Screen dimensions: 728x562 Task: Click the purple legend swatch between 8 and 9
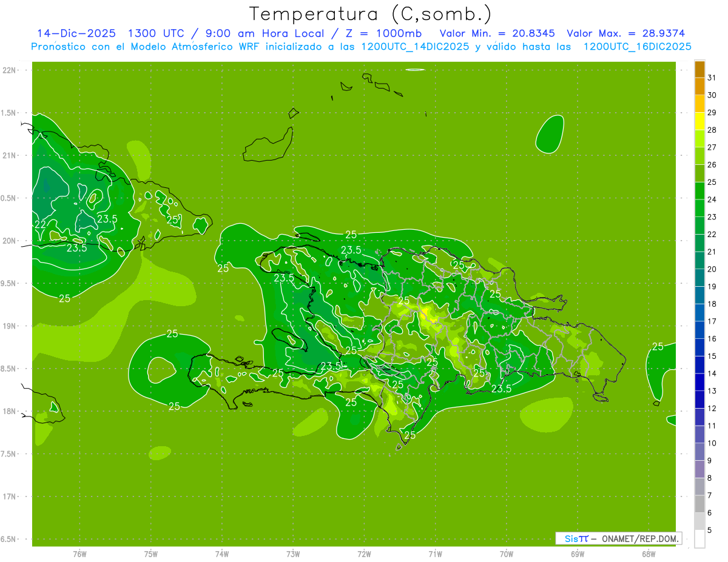(x=699, y=470)
